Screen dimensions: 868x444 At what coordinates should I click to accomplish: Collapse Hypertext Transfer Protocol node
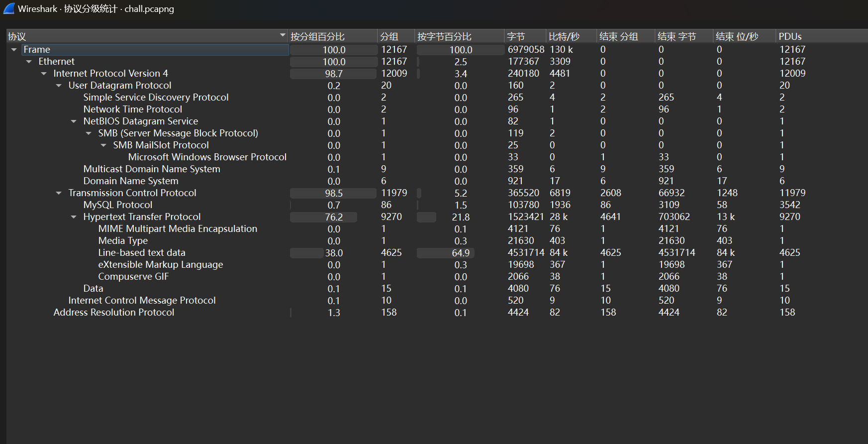pos(74,217)
